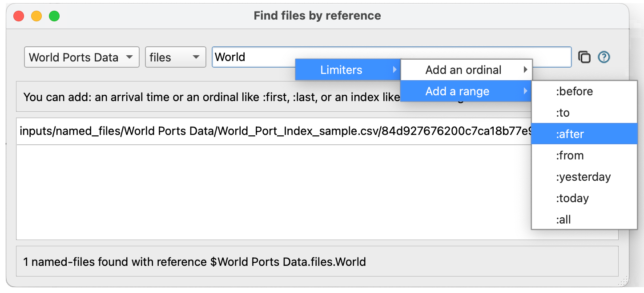Choose the :after range limiter
The height and width of the screenshot is (293, 644).
tap(584, 134)
